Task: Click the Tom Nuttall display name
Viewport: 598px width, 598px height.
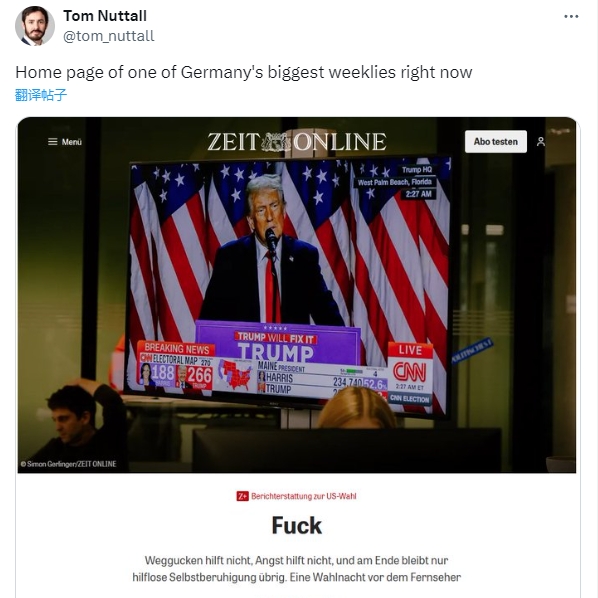Action: (x=105, y=16)
